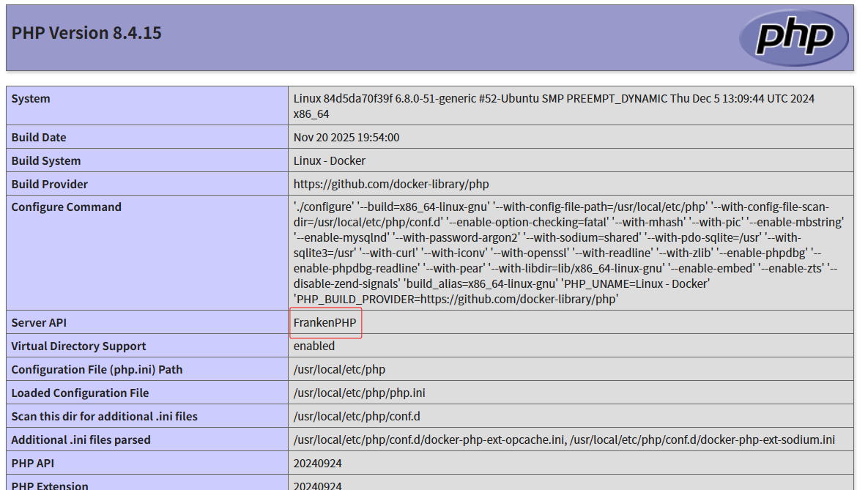The width and height of the screenshot is (868, 490).
Task: Click the https://github.com/docker-library/php Build Provider value
Action: coord(391,184)
